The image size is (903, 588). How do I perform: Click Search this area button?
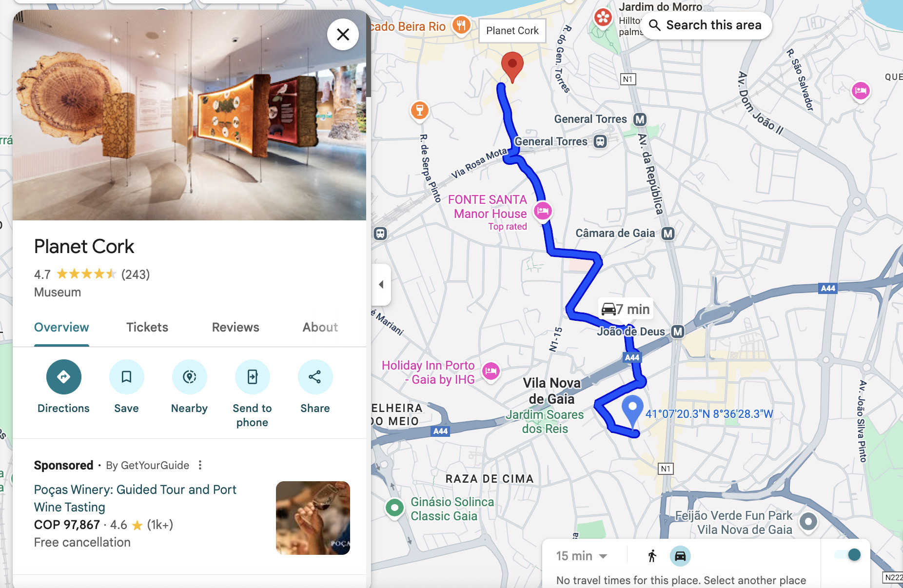pos(706,25)
